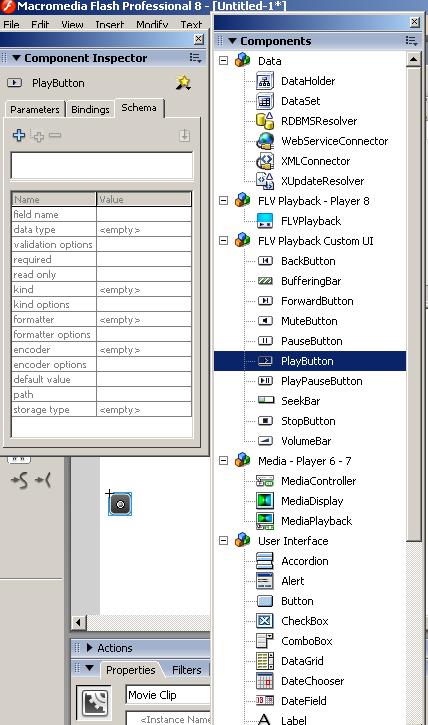Choose the WebServiceConnector globe icon
428x725 pixels.
pyautogui.click(x=265, y=141)
